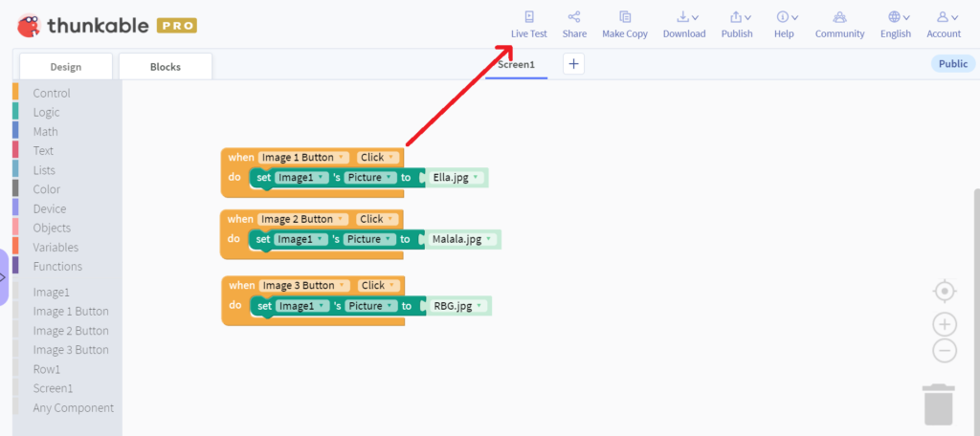Open Click event dropdown for Image 3 Button

click(x=379, y=286)
